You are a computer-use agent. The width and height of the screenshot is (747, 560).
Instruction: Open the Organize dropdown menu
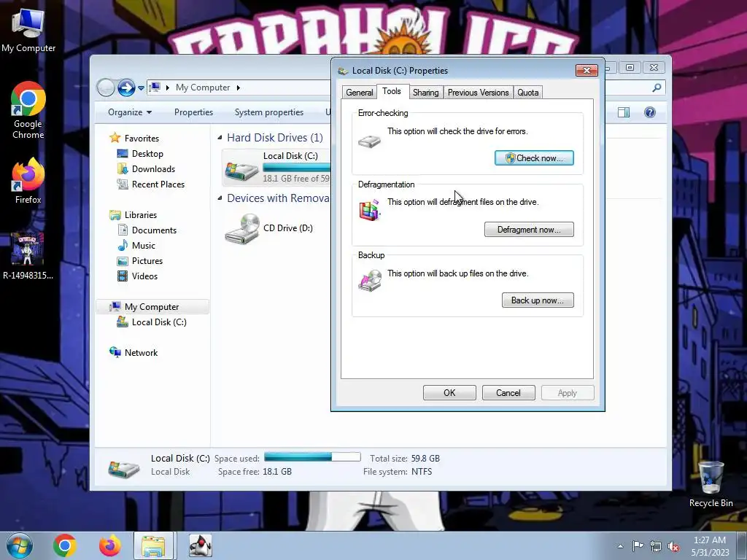(130, 112)
